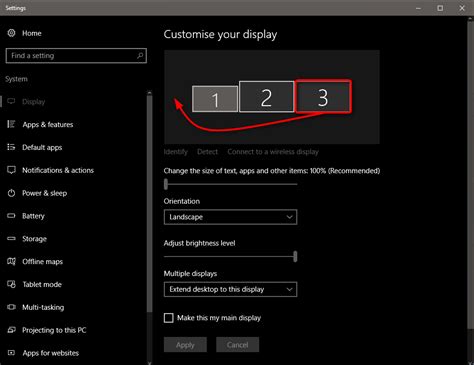
Task: Tick Make this my main display checkbox
Action: (x=169, y=318)
